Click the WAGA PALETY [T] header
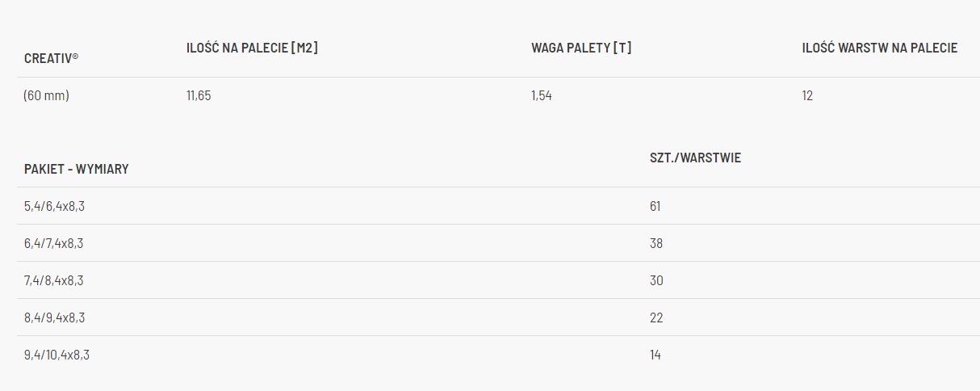Viewport: 980px width, 391px height. [x=581, y=48]
